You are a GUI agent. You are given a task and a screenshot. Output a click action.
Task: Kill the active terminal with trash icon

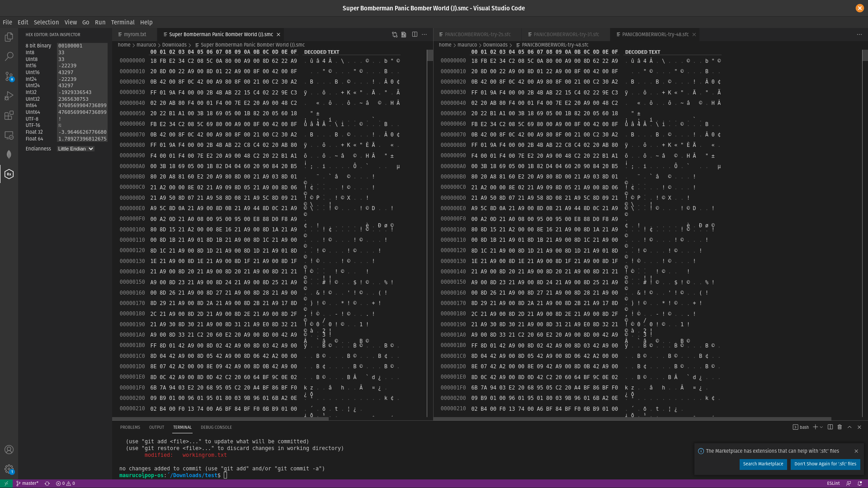click(840, 427)
